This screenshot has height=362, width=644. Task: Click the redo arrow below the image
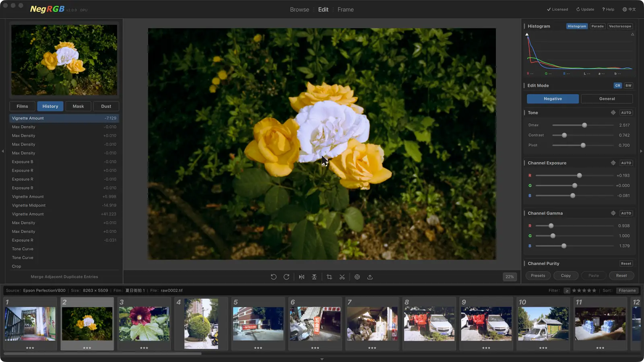[287, 277]
